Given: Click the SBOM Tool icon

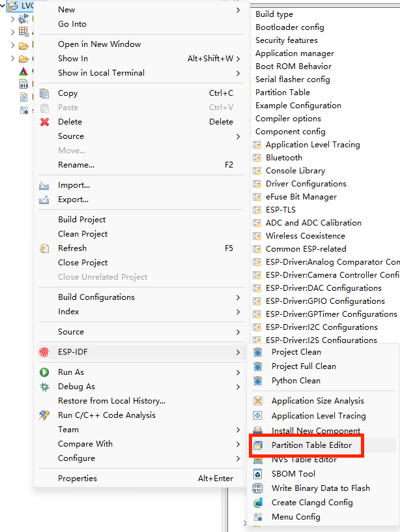Looking at the screenshot, I should click(x=258, y=473).
